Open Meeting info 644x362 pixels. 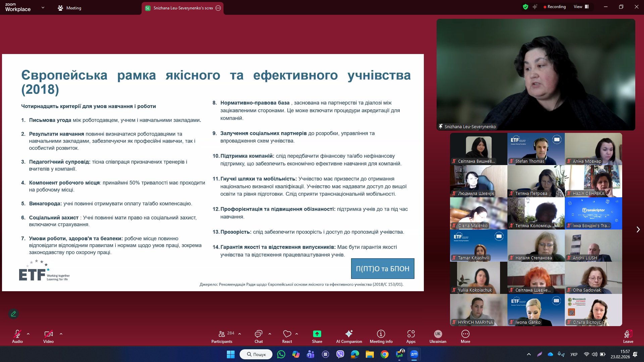381,337
